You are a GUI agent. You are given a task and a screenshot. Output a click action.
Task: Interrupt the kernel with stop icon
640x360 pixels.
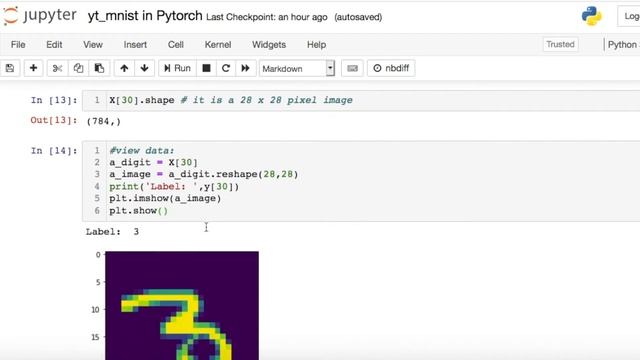click(207, 68)
